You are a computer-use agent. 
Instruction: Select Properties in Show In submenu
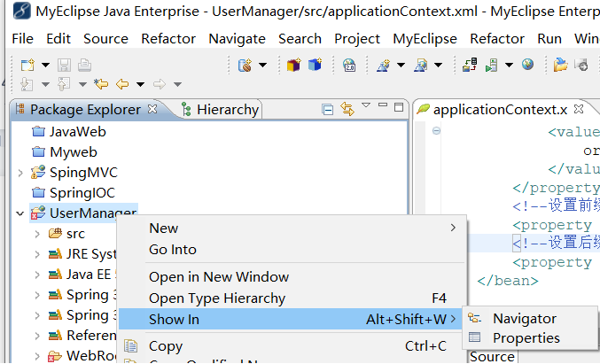530,338
